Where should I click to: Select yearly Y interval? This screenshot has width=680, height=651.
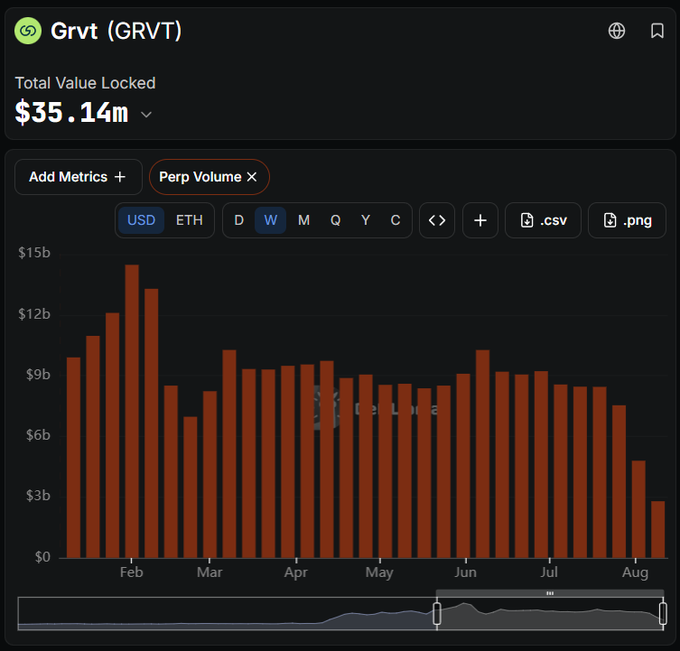click(366, 220)
